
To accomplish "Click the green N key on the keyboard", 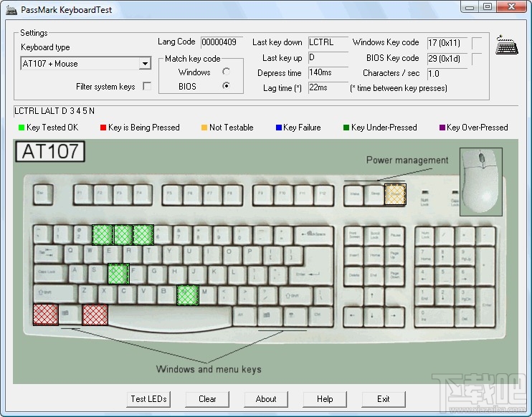I will 188,294.
